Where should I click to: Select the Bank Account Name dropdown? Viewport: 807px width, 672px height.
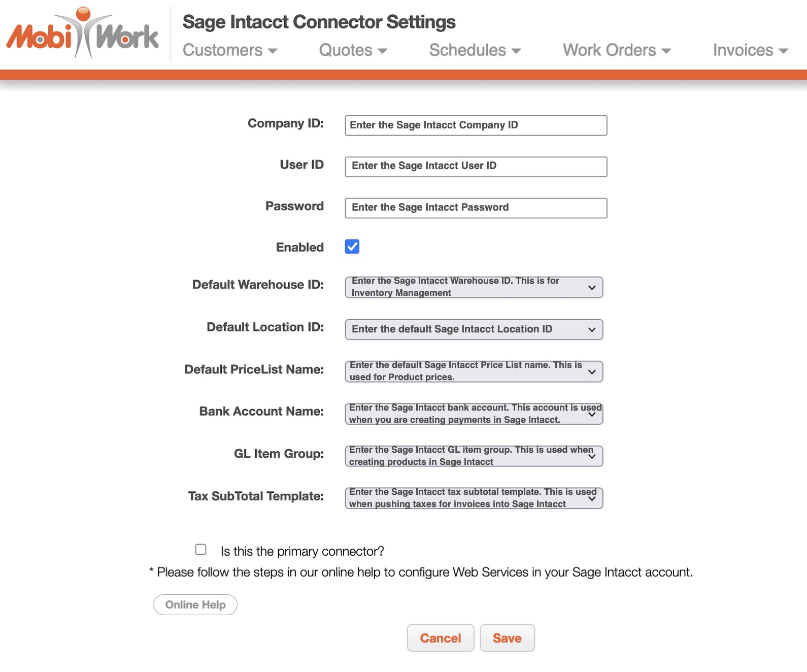[x=474, y=414]
